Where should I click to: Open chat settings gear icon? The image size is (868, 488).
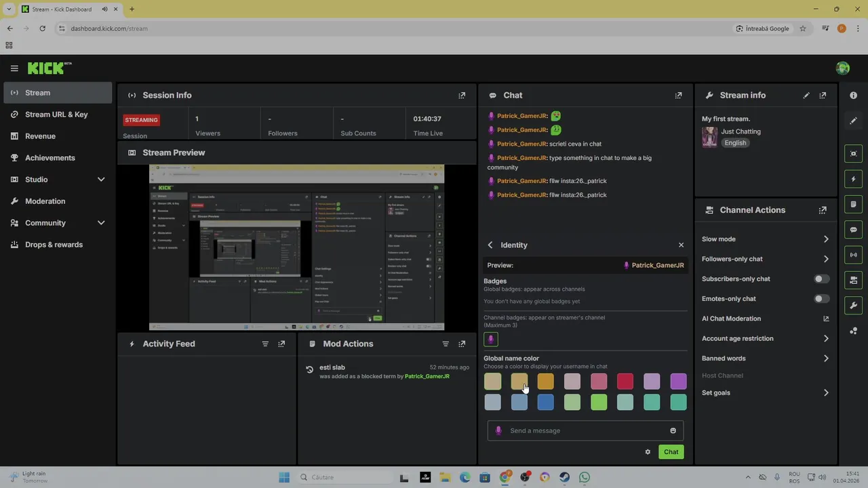click(x=648, y=452)
